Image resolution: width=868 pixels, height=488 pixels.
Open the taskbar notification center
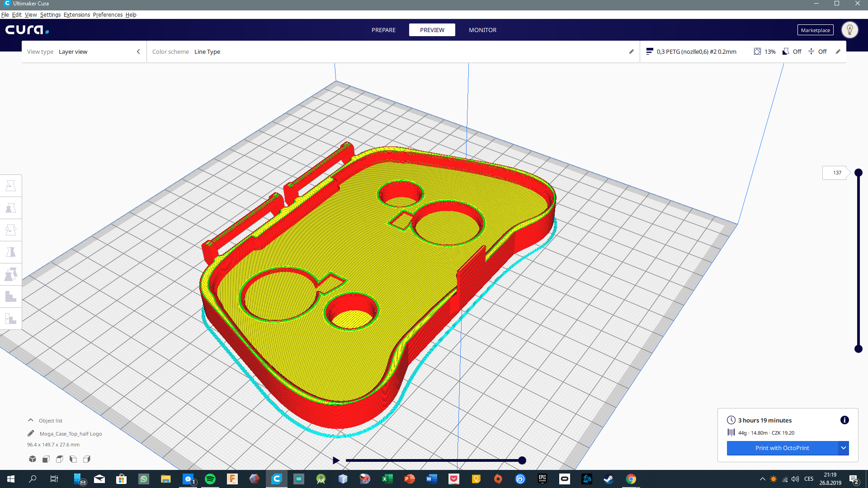tap(854, 479)
